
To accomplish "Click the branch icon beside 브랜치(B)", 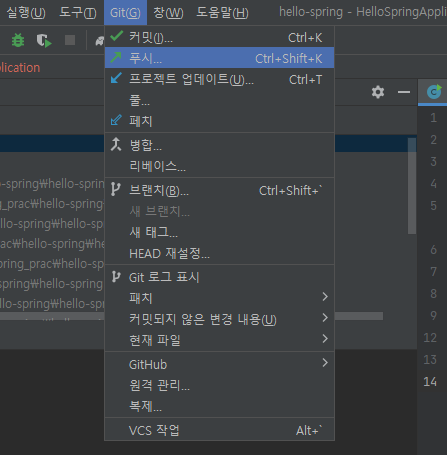I will pyautogui.click(x=115, y=189).
